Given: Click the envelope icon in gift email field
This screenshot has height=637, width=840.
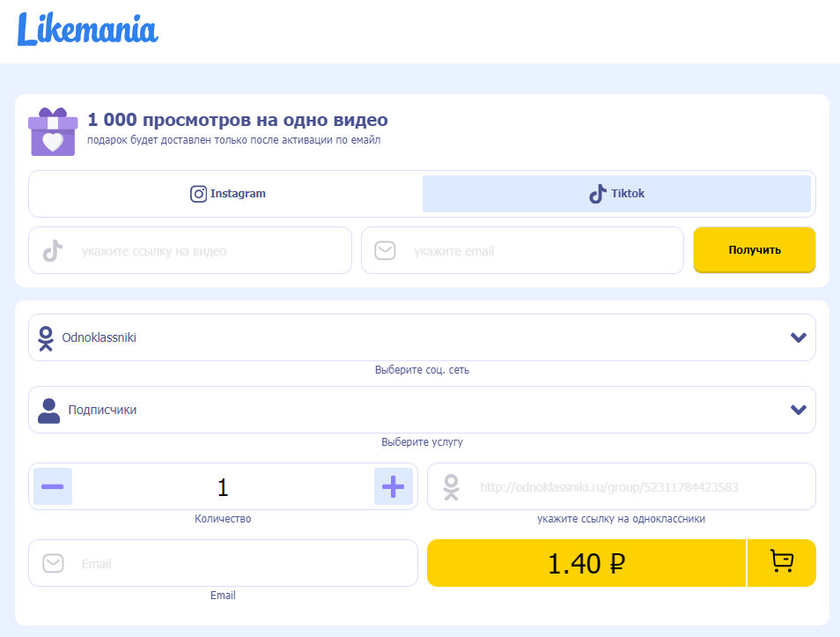Looking at the screenshot, I should [x=385, y=250].
